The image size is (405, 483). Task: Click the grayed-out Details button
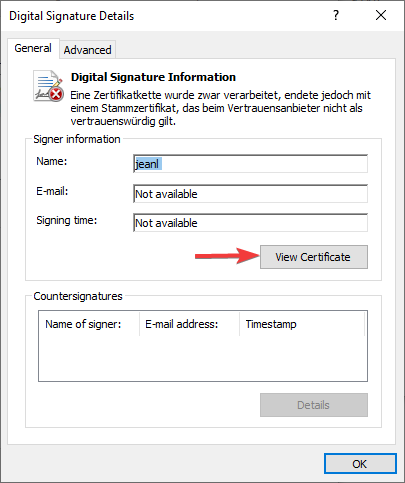314,405
